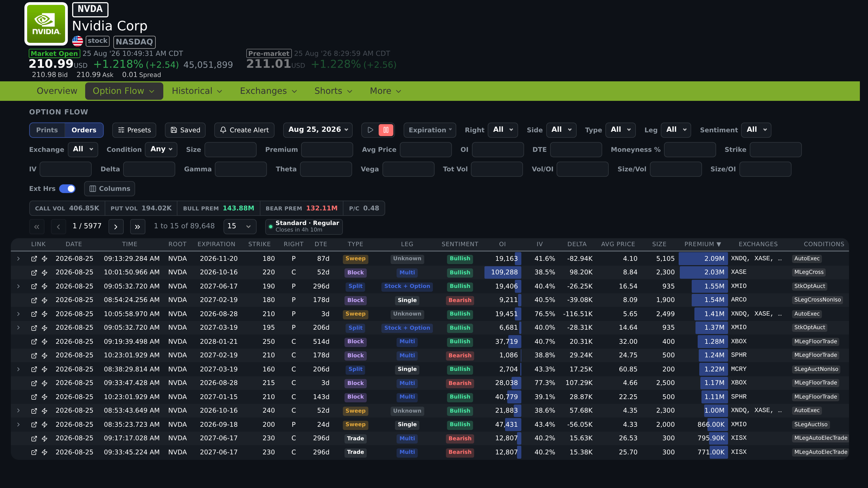Open external link for 09:19:39.498 AM row

tap(34, 342)
